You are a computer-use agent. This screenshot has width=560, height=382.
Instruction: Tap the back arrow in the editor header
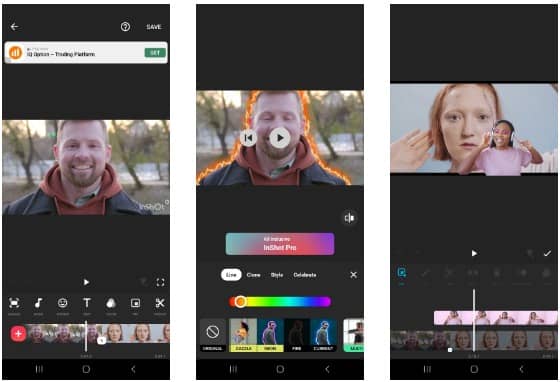coord(15,27)
